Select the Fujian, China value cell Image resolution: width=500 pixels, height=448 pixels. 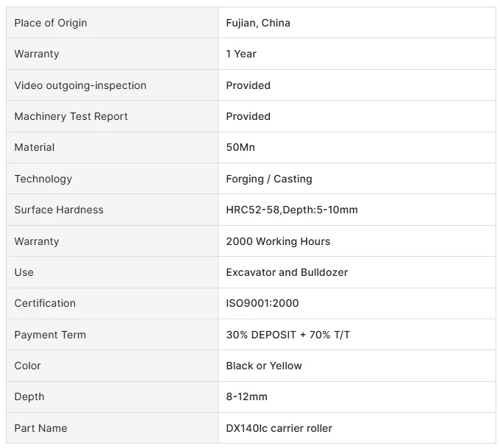point(357,23)
